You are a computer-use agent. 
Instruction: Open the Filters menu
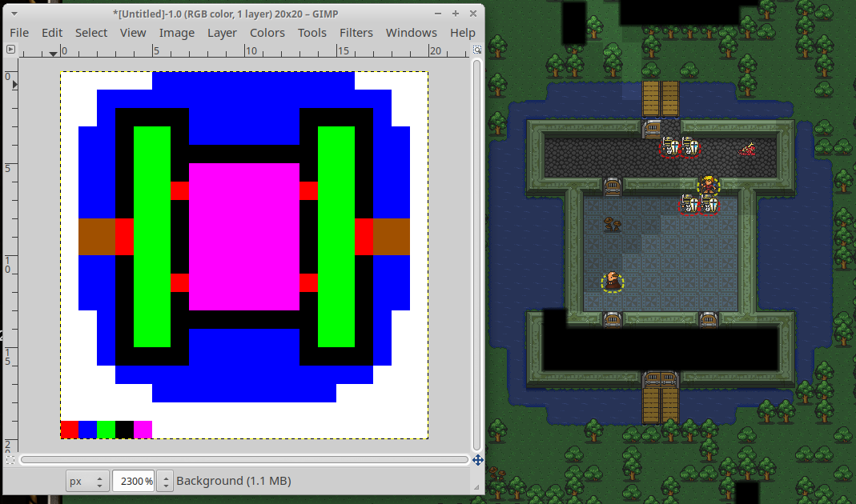point(356,33)
